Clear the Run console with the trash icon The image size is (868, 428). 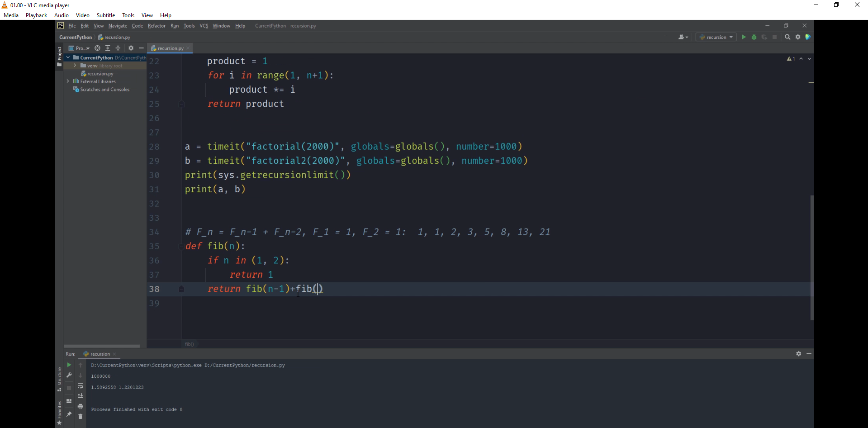click(x=81, y=416)
